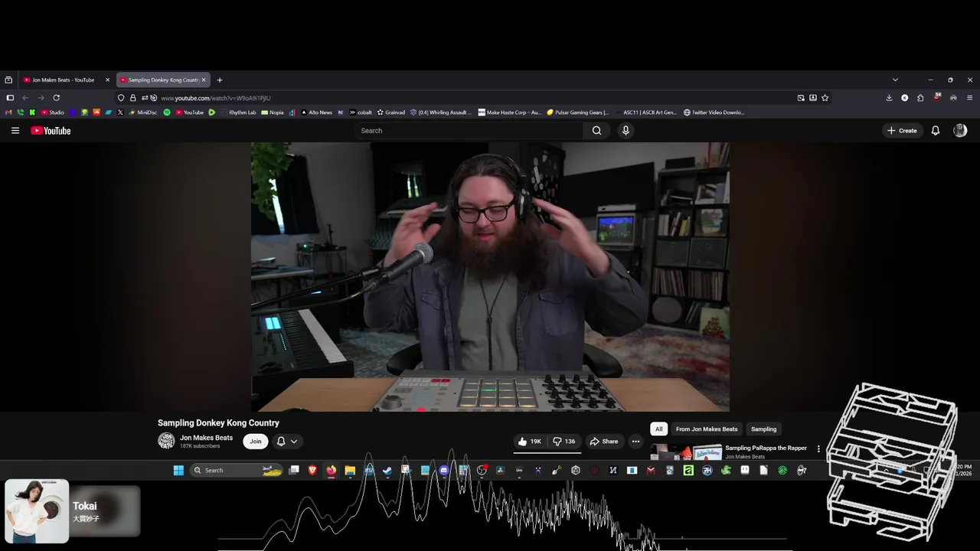Screen dimensions: 980x551
Task: Open the Spotify bookmark icon
Action: click(x=167, y=112)
